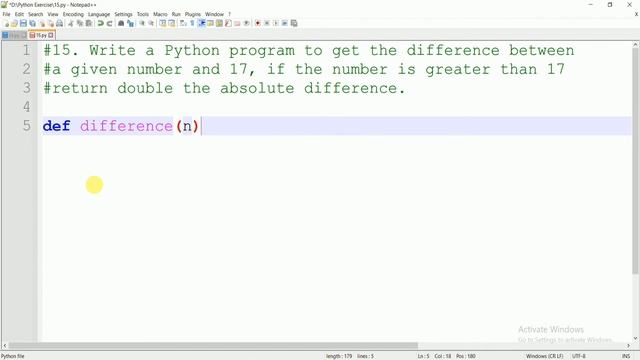Click the horizontal scrollbar thumb

(x=213, y=345)
